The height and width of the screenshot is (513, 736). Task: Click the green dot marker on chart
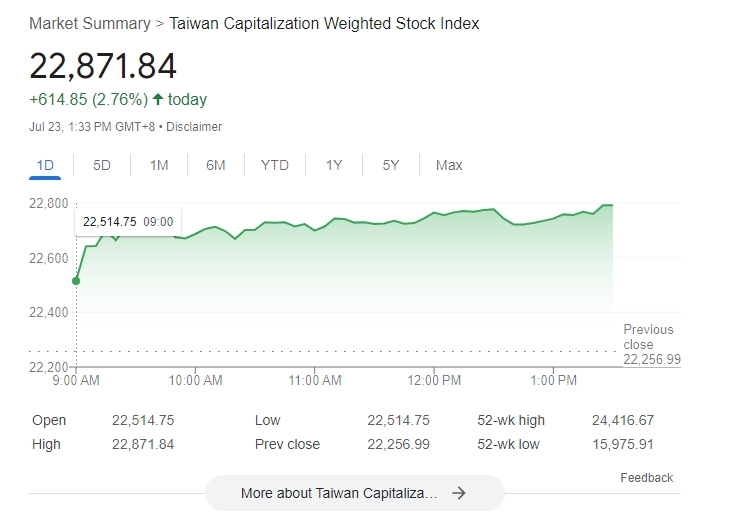click(76, 281)
